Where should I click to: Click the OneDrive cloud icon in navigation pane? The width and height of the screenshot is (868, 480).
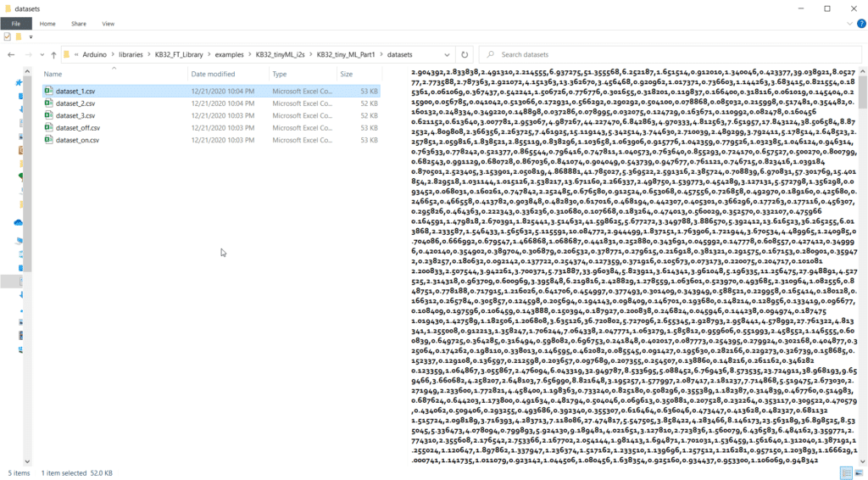[x=19, y=222]
